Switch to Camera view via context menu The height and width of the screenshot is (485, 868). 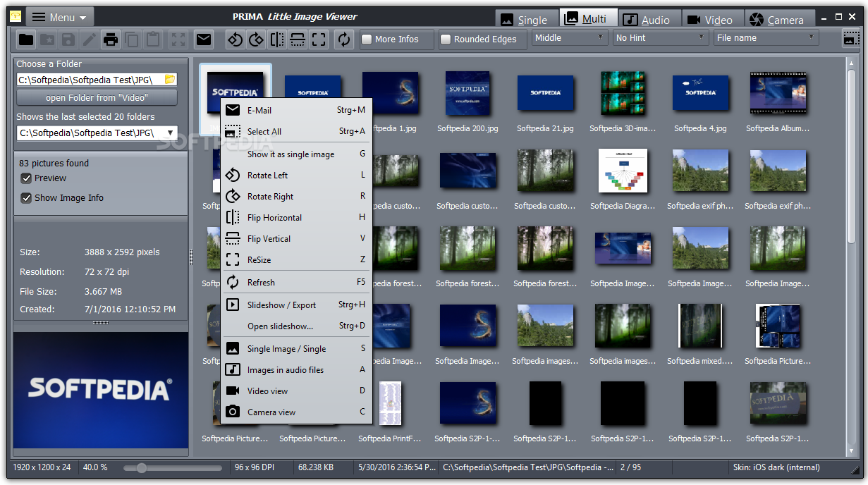pyautogui.click(x=296, y=412)
